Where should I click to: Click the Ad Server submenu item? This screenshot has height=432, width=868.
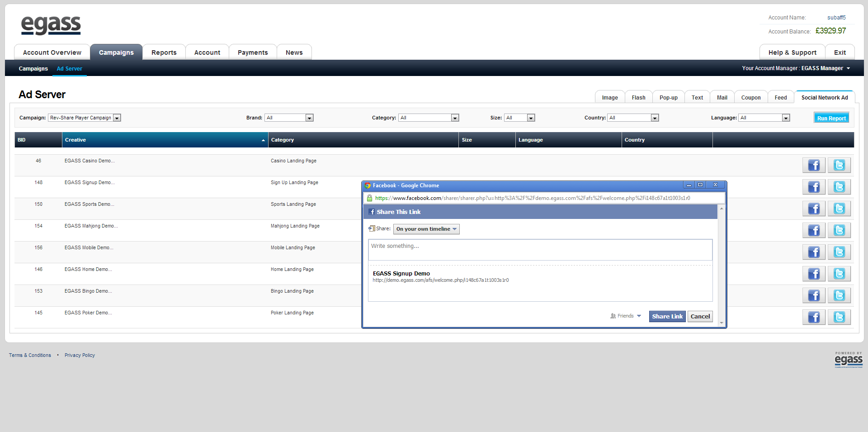pyautogui.click(x=69, y=69)
